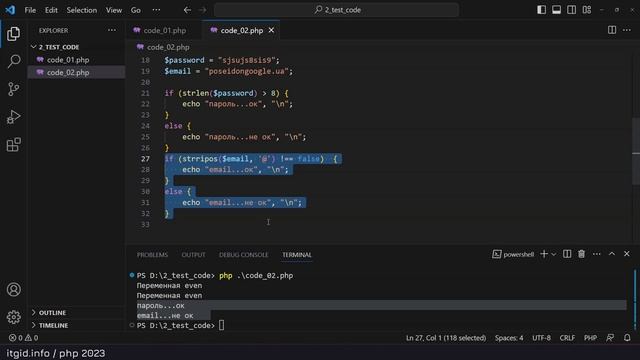Switch to the OUTPUT panel tab
The image size is (640, 360).
(193, 255)
